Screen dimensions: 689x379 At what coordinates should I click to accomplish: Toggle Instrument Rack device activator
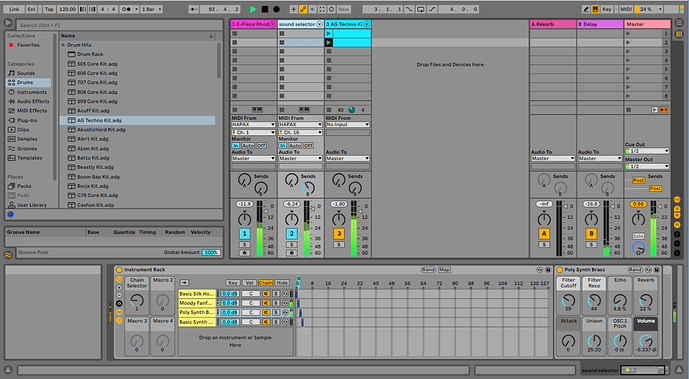pos(119,270)
